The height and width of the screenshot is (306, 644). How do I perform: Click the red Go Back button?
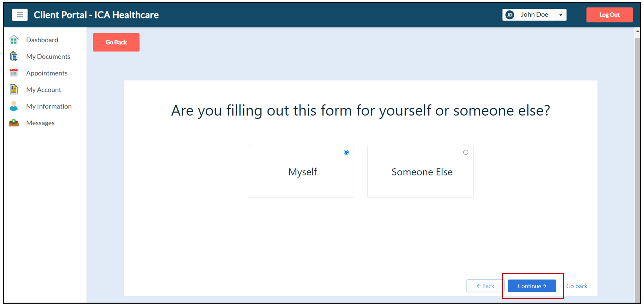click(x=116, y=42)
